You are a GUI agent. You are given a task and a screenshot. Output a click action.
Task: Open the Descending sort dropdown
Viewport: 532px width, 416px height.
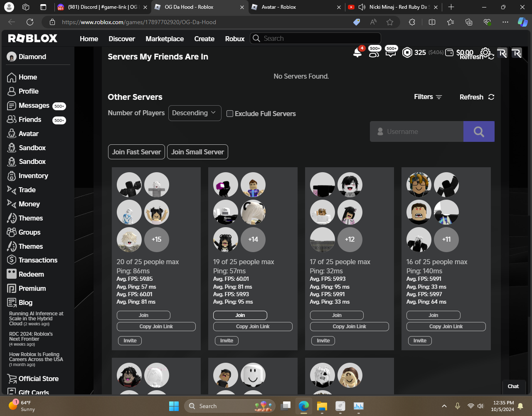tap(195, 113)
